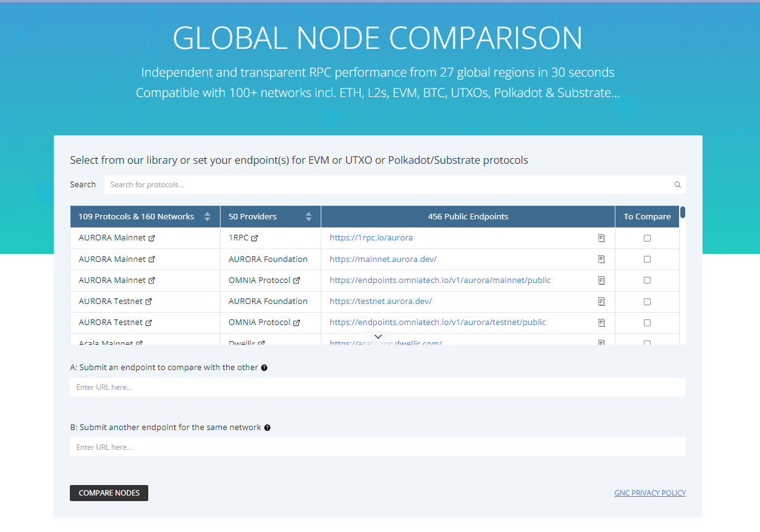Open the help tooltip for endpoint A
Screen dimensions: 760x532
pos(264,368)
